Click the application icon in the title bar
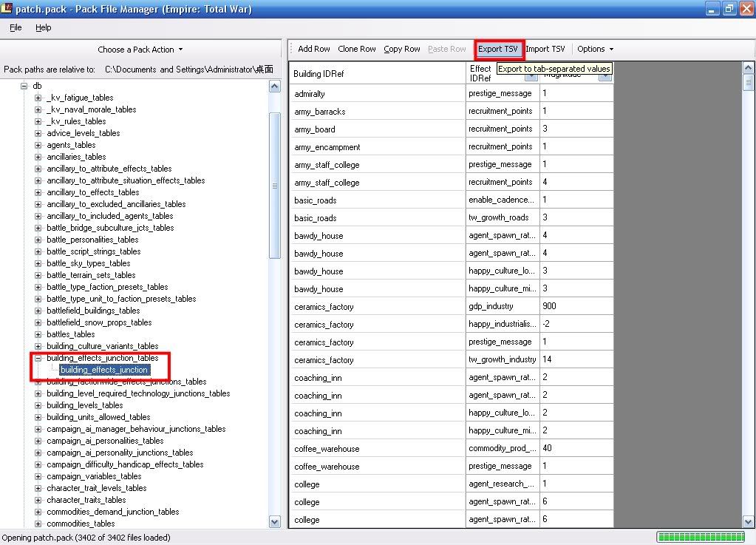This screenshot has height=545, width=756. tap(7, 9)
